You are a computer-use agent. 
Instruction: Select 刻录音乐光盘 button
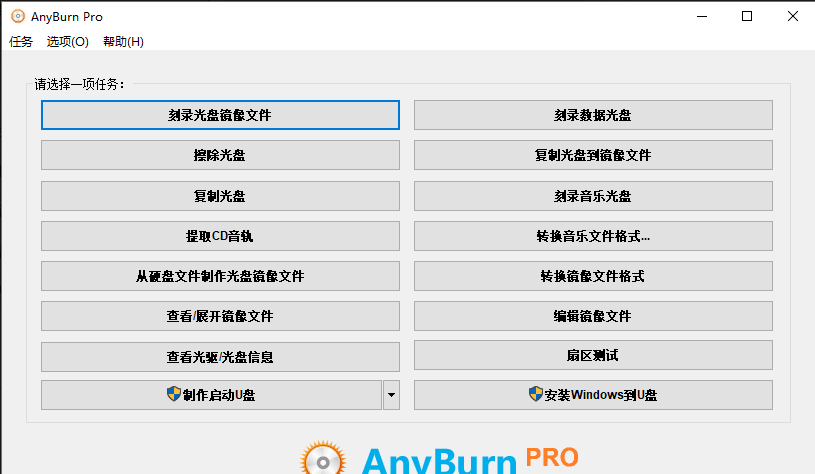[593, 195]
